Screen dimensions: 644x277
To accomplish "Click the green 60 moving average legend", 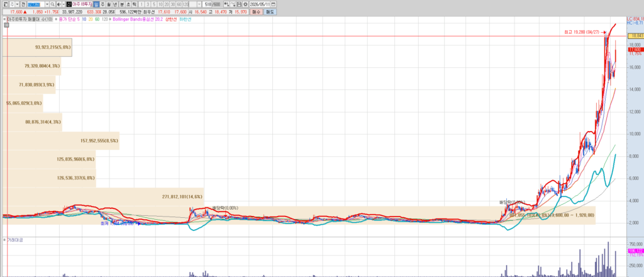I will click(97, 20).
